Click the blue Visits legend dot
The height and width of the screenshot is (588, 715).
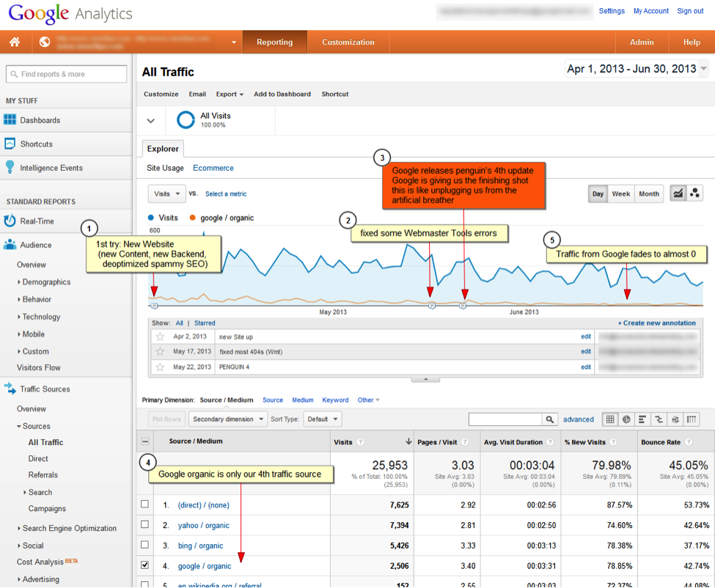pos(151,218)
